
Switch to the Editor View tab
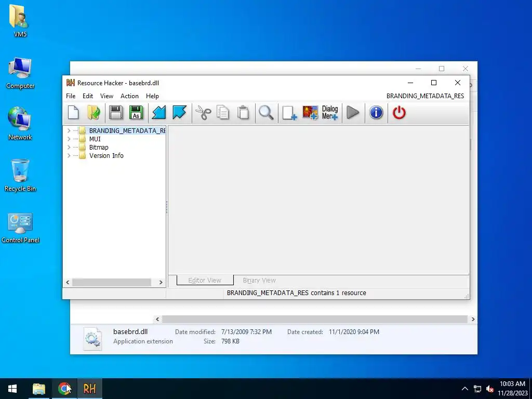pos(205,280)
